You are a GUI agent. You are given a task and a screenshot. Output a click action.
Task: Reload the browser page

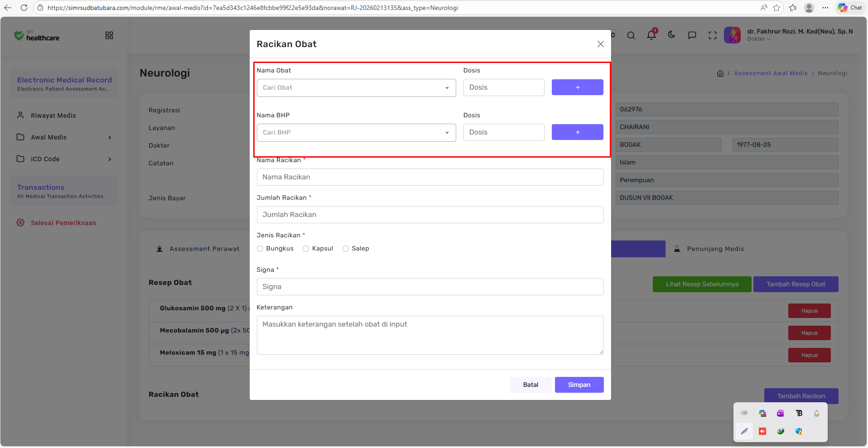(24, 8)
